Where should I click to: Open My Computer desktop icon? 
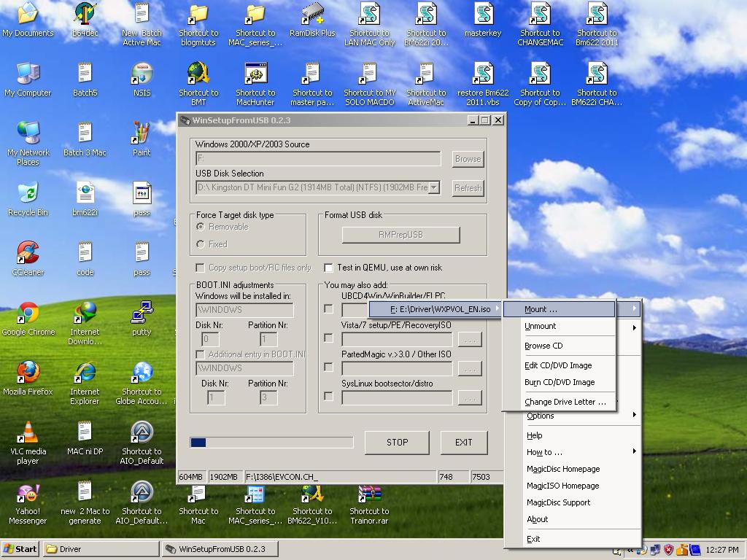click(x=28, y=79)
